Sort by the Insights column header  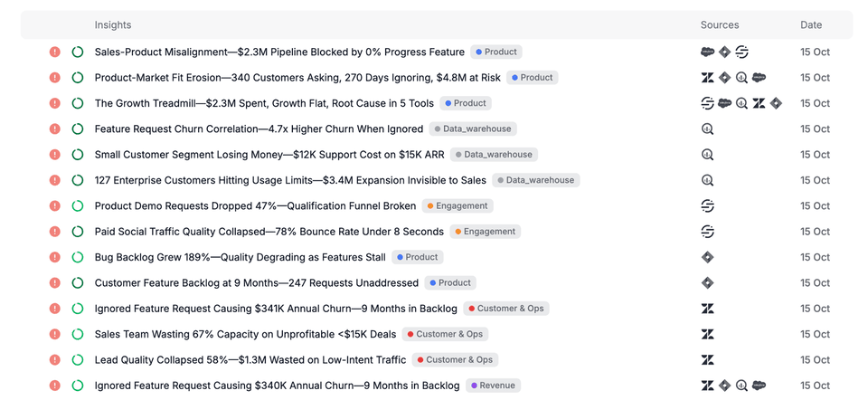(113, 25)
